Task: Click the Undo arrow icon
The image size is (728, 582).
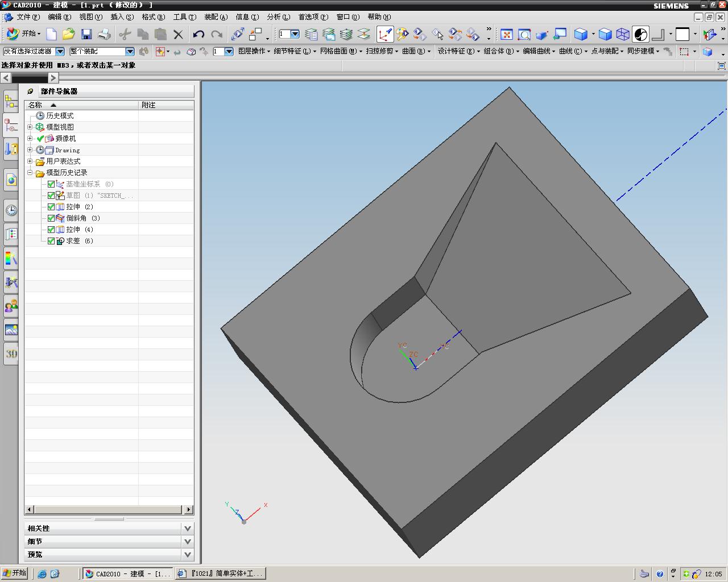Action: [x=198, y=35]
